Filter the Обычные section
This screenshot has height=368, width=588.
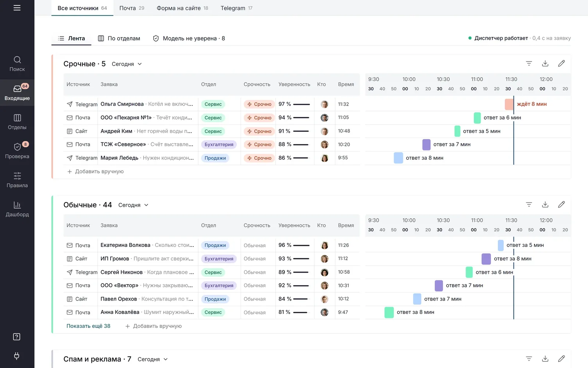tap(529, 205)
